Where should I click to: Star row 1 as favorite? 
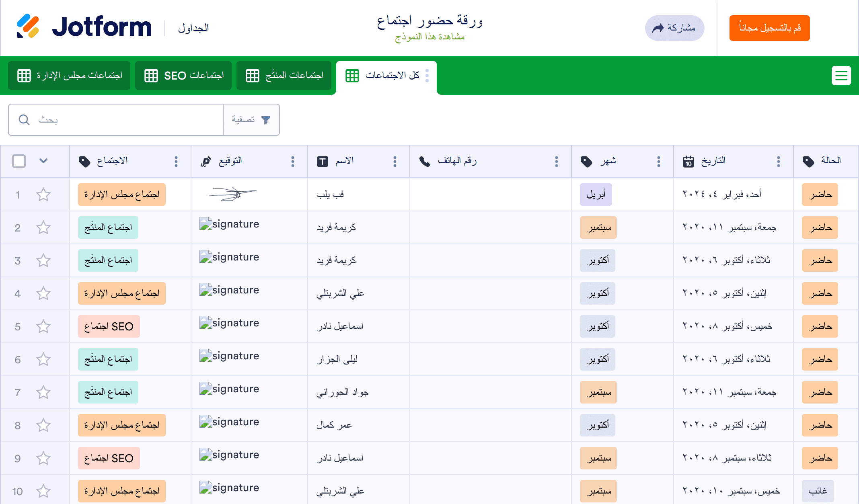[43, 195]
